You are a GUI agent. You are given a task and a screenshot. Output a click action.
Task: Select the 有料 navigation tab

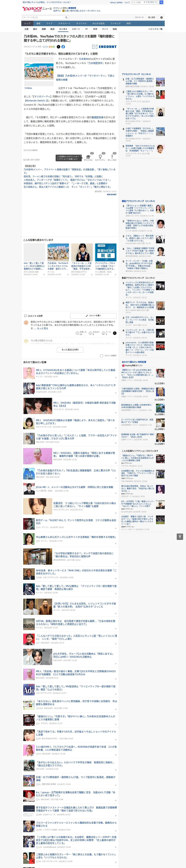[x=128, y=24]
